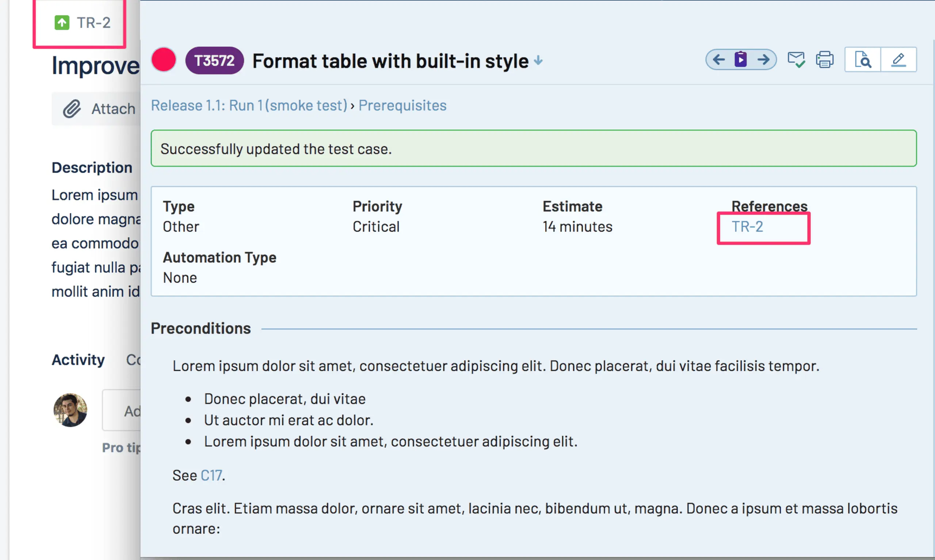935x560 pixels.
Task: Click the paperclip attach icon
Action: tap(72, 109)
